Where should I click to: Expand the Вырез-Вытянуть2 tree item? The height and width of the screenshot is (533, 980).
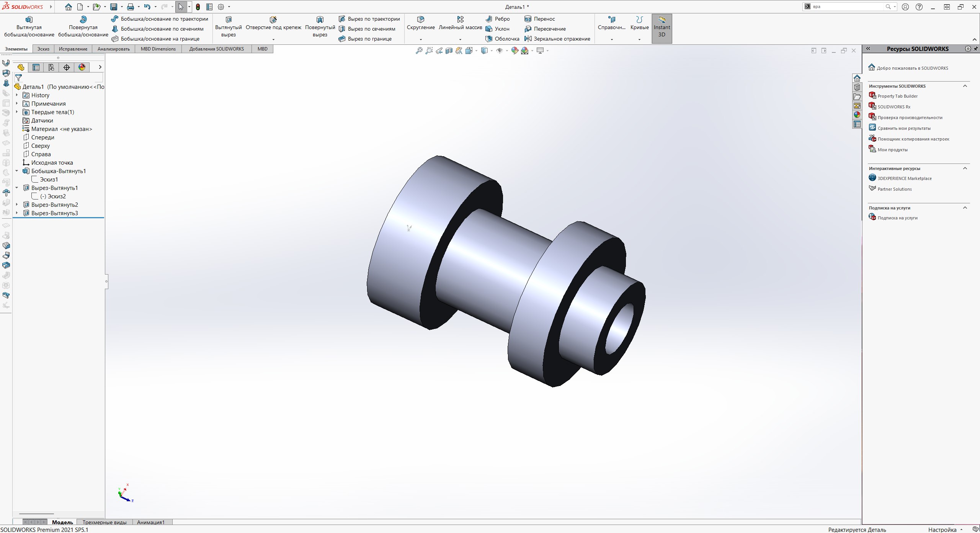click(x=17, y=205)
